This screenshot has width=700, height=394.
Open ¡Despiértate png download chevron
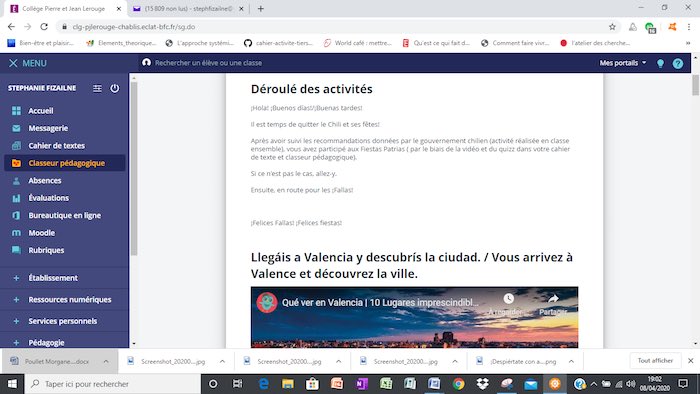pos(571,361)
